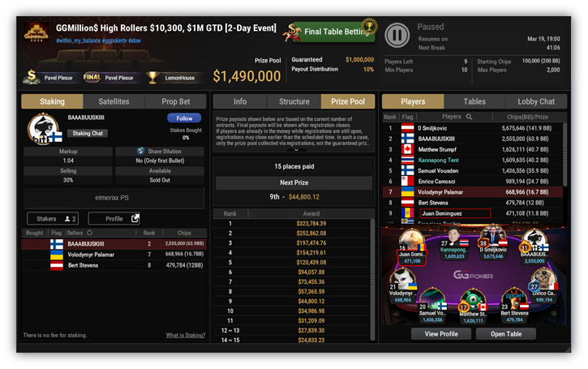This screenshot has height=369, width=588.
Task: Open the Profile external link icon
Action: coord(135,218)
